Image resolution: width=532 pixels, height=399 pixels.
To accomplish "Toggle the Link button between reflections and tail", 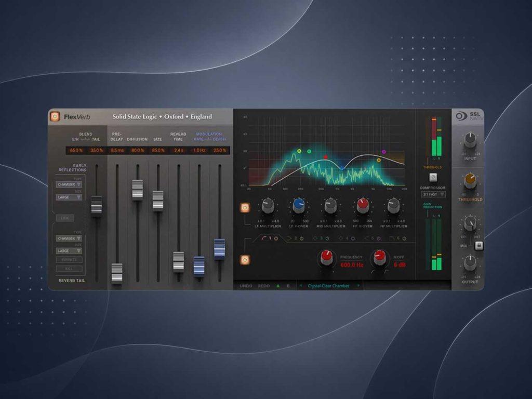I will point(65,218).
